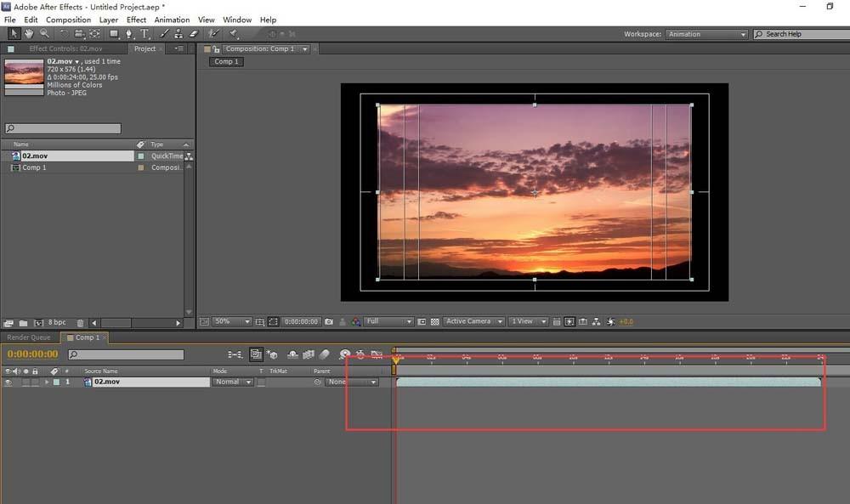Select the Eraser tool
The height and width of the screenshot is (504, 850).
tap(193, 34)
